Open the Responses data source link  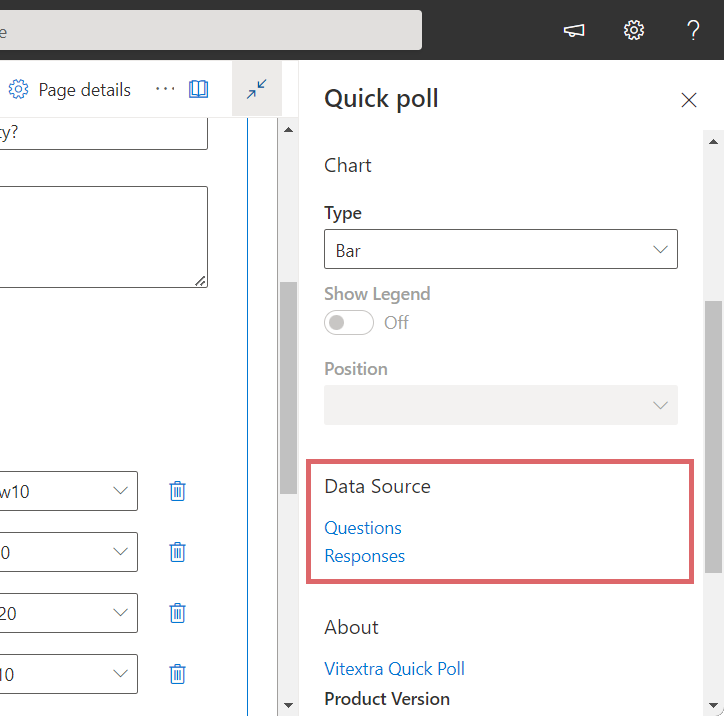(x=364, y=556)
